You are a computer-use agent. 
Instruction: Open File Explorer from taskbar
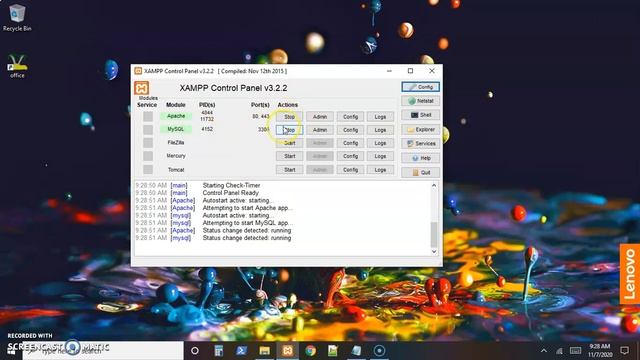click(264, 351)
